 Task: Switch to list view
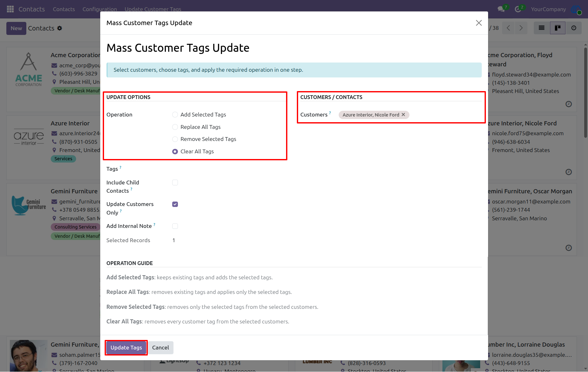click(x=542, y=28)
